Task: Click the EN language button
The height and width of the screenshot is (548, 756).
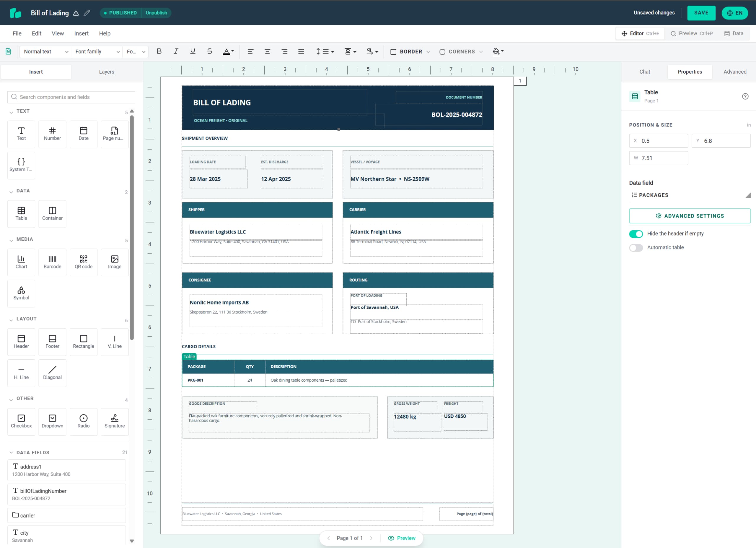Action: [735, 13]
